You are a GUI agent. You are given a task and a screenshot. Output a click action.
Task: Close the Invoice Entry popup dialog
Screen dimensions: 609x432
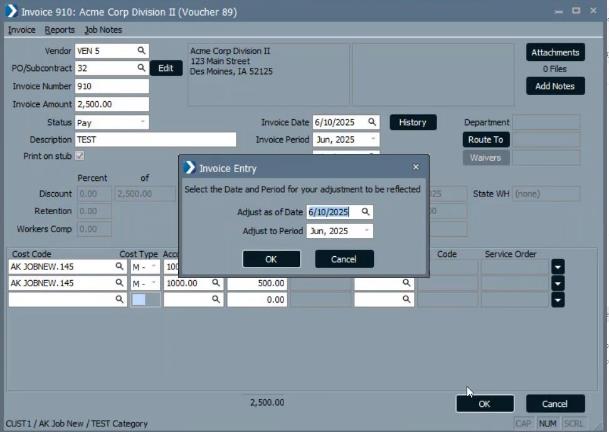pos(416,167)
